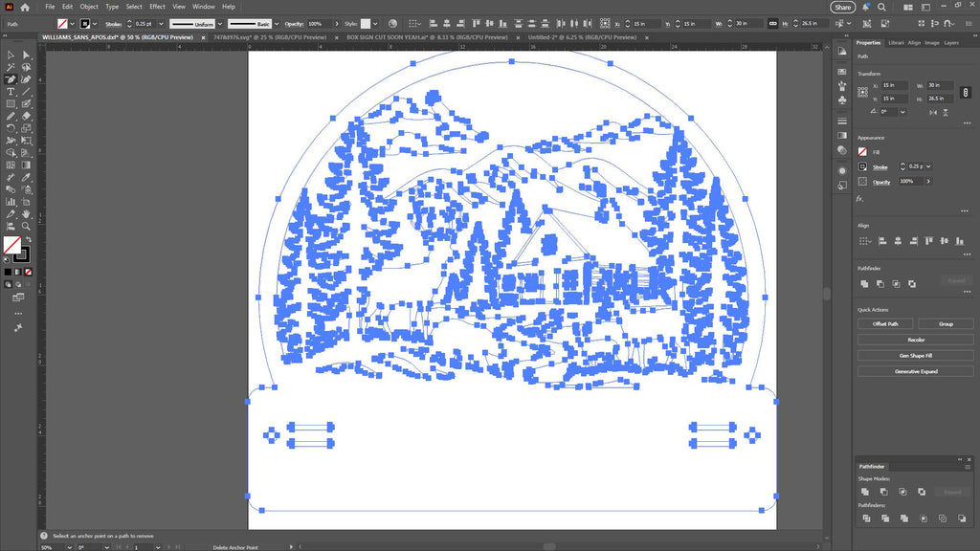Open rotation angle dropdown in Properties panel

[902, 112]
